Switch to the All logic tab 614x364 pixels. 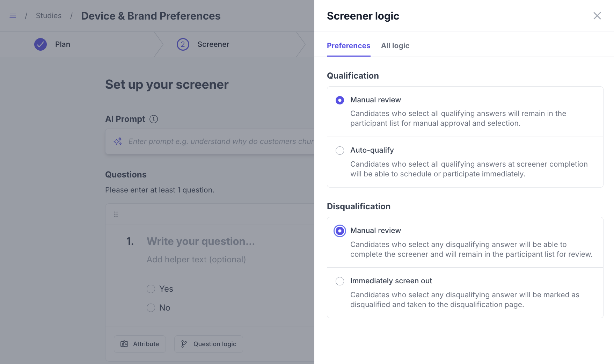click(x=395, y=46)
